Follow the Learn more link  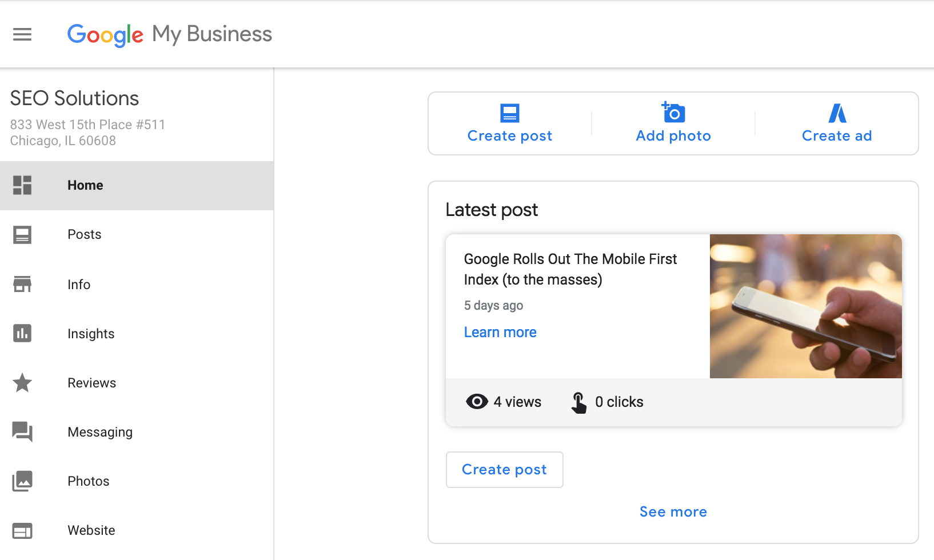(x=500, y=332)
